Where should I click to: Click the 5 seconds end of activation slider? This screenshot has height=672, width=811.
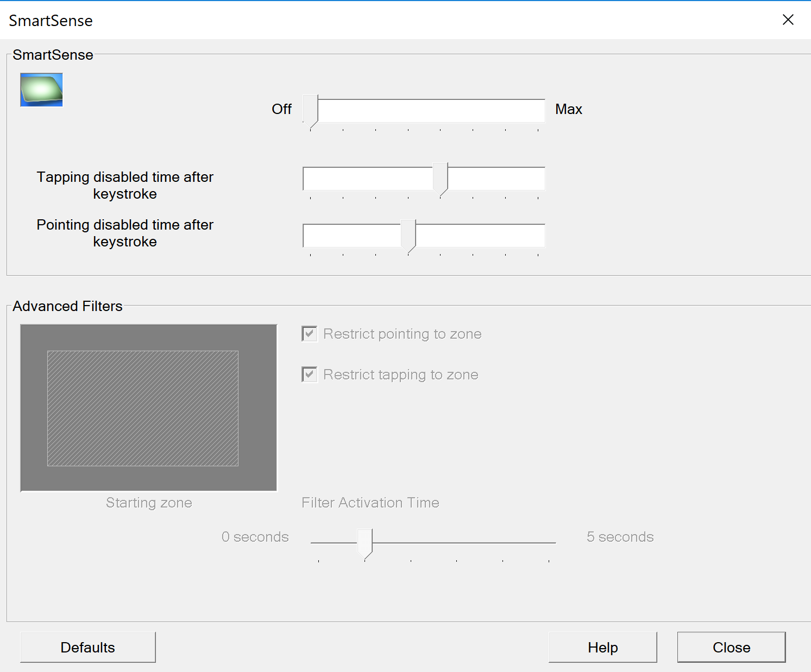click(619, 536)
